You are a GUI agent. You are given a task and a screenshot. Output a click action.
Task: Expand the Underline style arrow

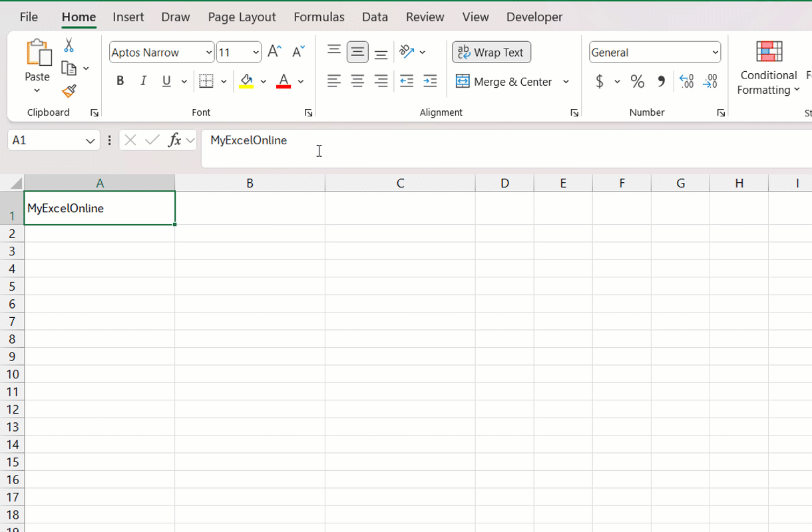(184, 82)
